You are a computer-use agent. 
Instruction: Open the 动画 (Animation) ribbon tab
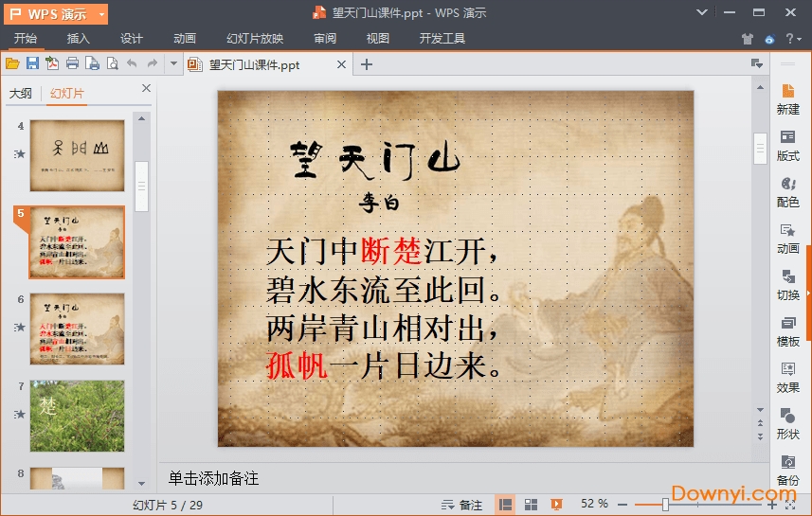[185, 38]
